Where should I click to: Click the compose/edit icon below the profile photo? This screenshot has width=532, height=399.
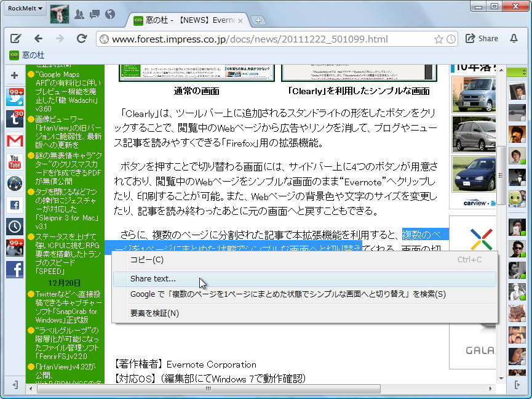pyautogui.click(x=15, y=38)
